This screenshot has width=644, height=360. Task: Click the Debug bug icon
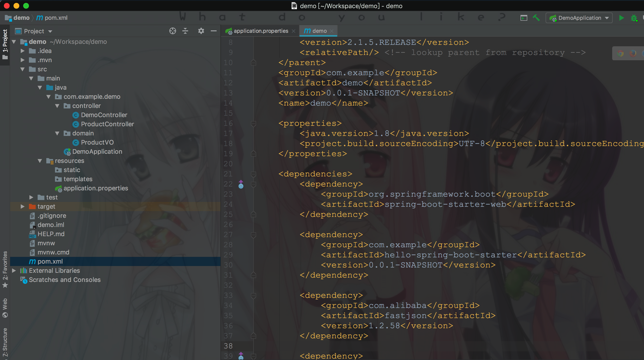point(634,18)
